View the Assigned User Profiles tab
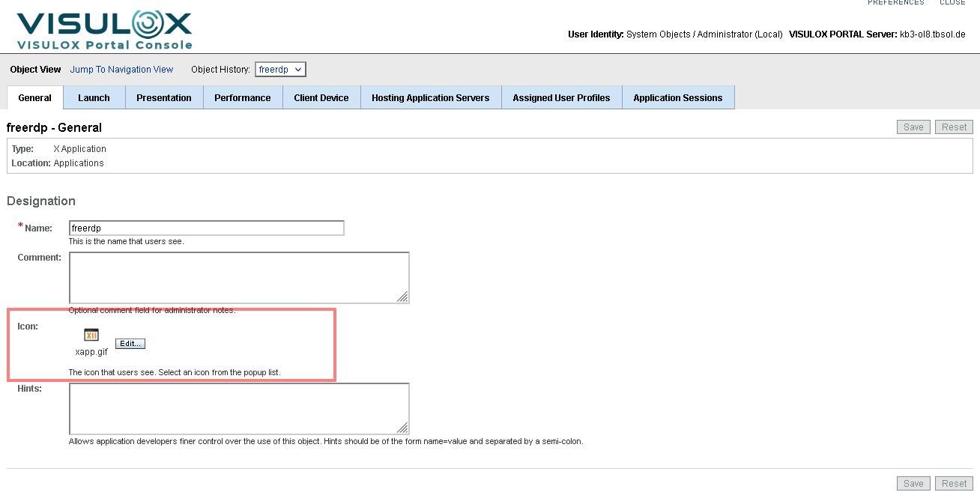This screenshot has width=980, height=504. 561,98
